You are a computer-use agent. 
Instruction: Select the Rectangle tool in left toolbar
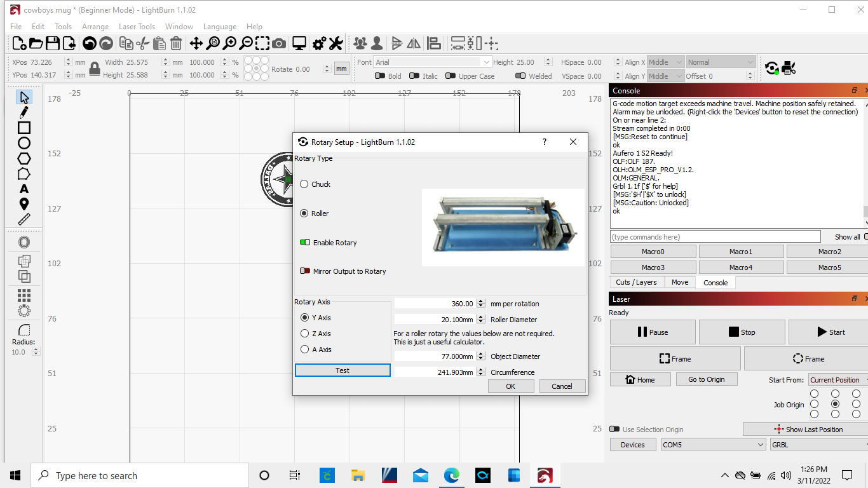click(24, 128)
